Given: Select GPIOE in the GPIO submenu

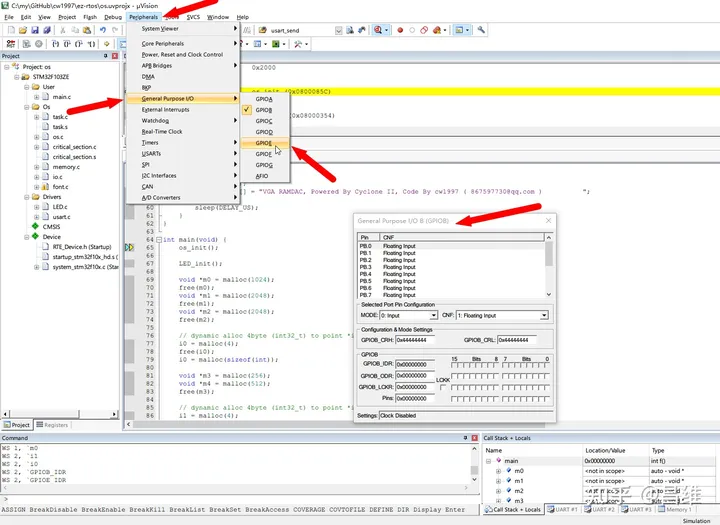Looking at the screenshot, I should click(265, 143).
